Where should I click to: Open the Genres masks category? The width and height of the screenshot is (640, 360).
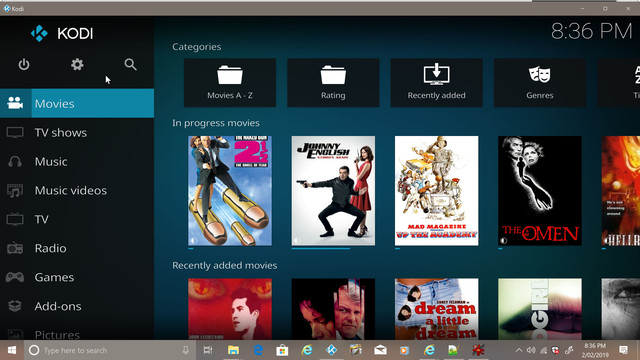540,83
